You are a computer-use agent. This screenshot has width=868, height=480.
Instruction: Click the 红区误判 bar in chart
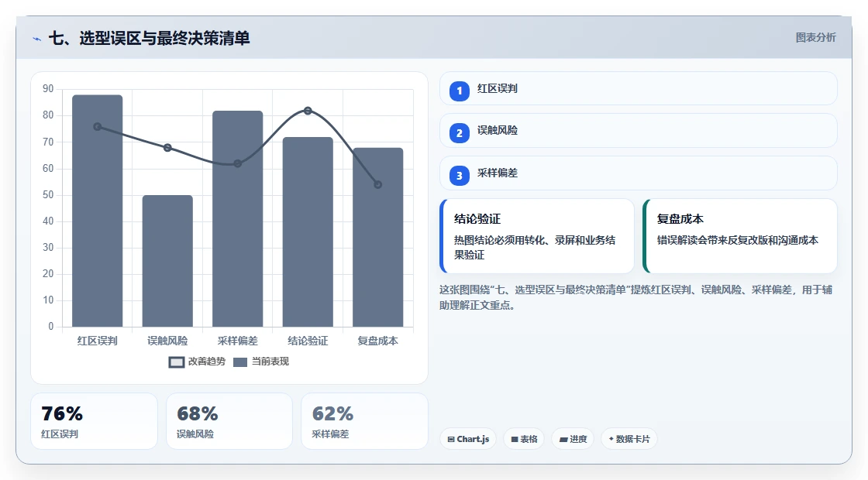pos(98,211)
